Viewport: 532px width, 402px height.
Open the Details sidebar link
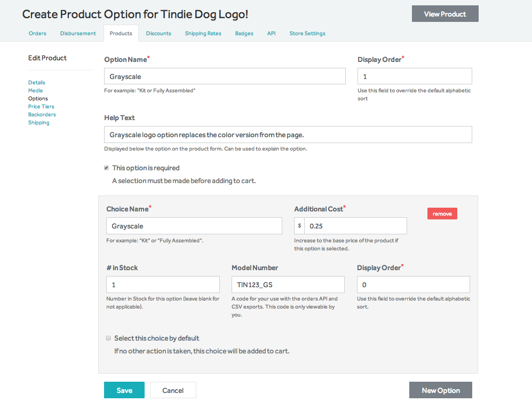pyautogui.click(x=37, y=83)
